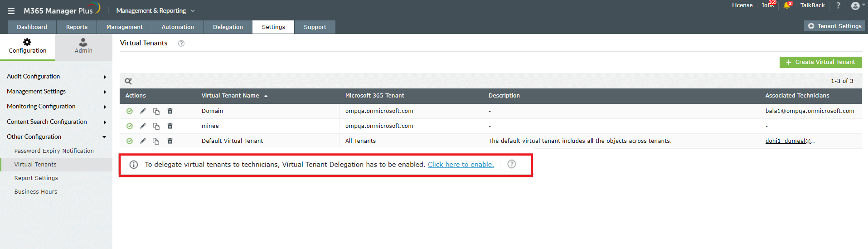Click the edit pencil icon for Domain tenant
This screenshot has height=249, width=868.
point(143,111)
